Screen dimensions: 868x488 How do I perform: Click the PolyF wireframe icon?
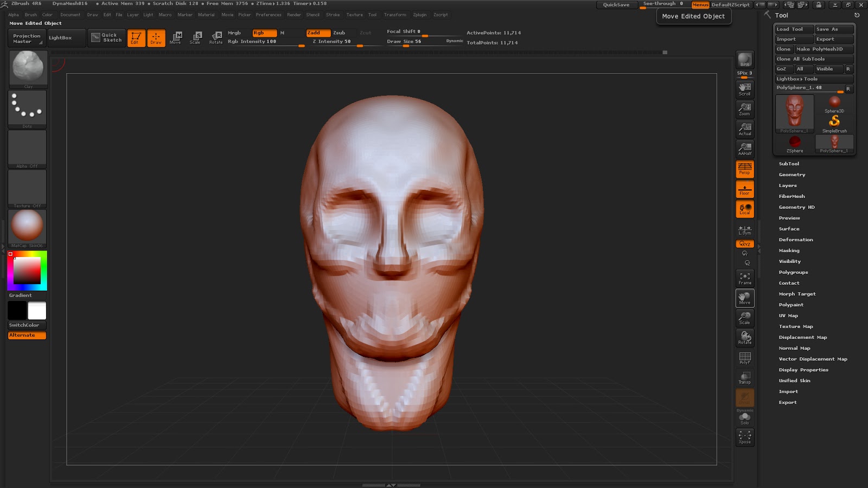click(745, 358)
